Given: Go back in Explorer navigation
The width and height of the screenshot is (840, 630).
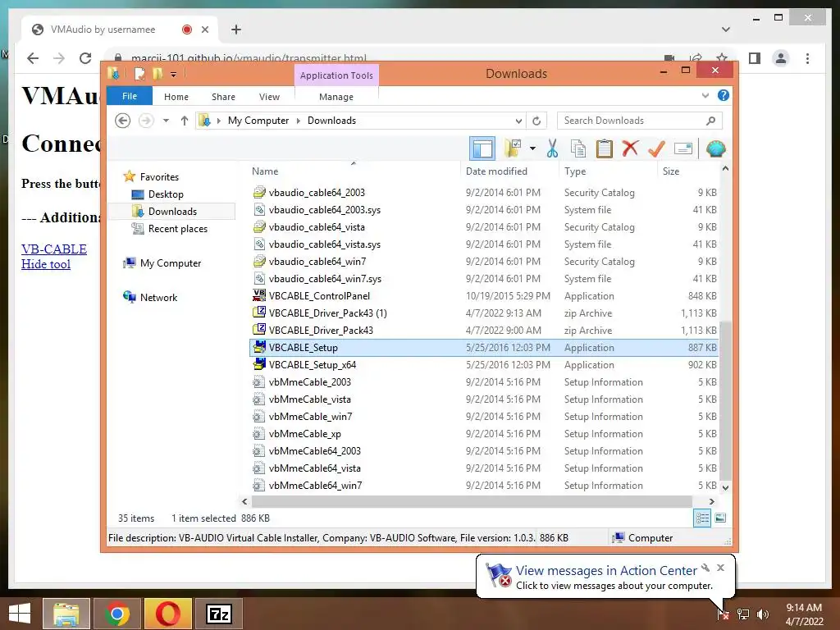Looking at the screenshot, I should point(123,121).
